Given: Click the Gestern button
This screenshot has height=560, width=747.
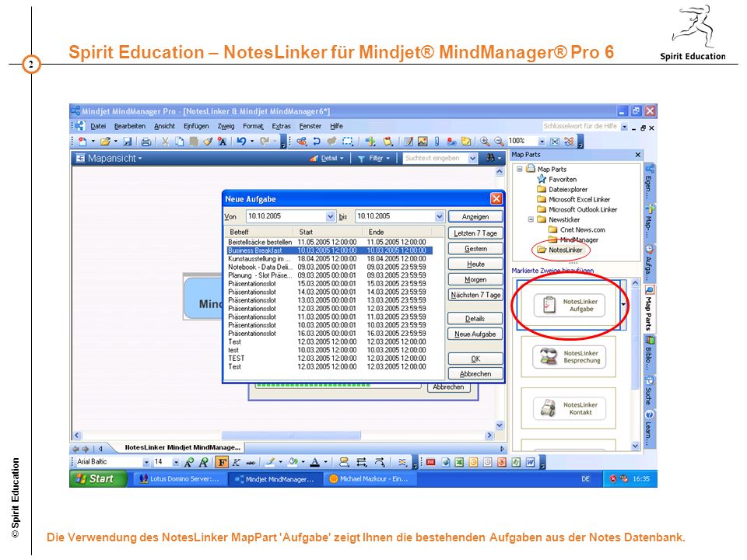Looking at the screenshot, I should (x=475, y=249).
